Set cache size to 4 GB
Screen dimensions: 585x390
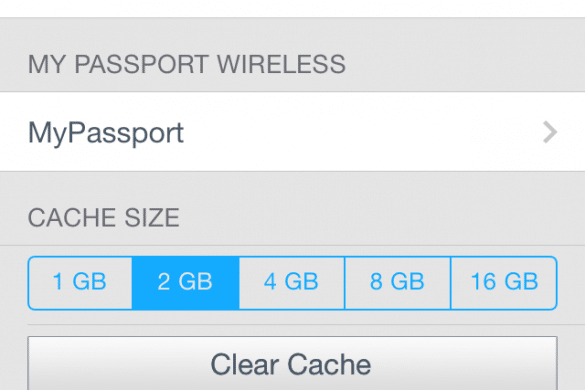coord(292,283)
